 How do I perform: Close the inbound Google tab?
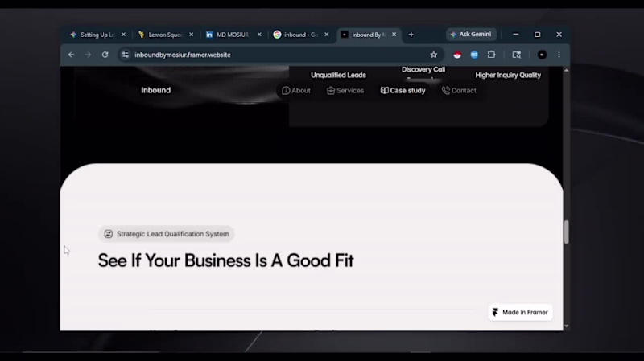[x=327, y=35]
